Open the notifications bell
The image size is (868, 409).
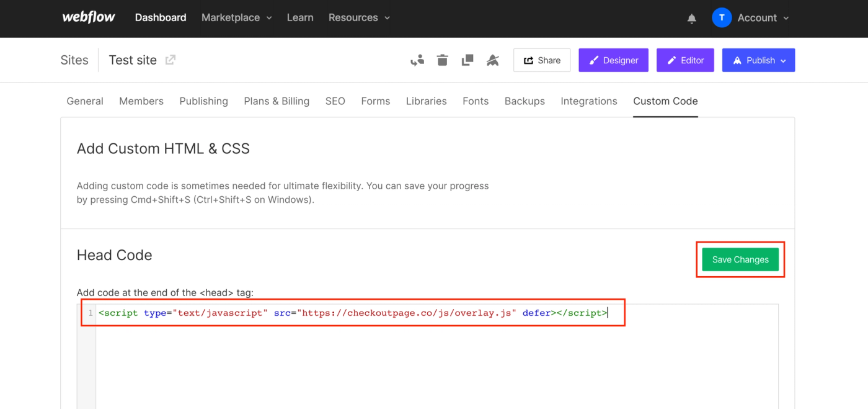pyautogui.click(x=692, y=19)
